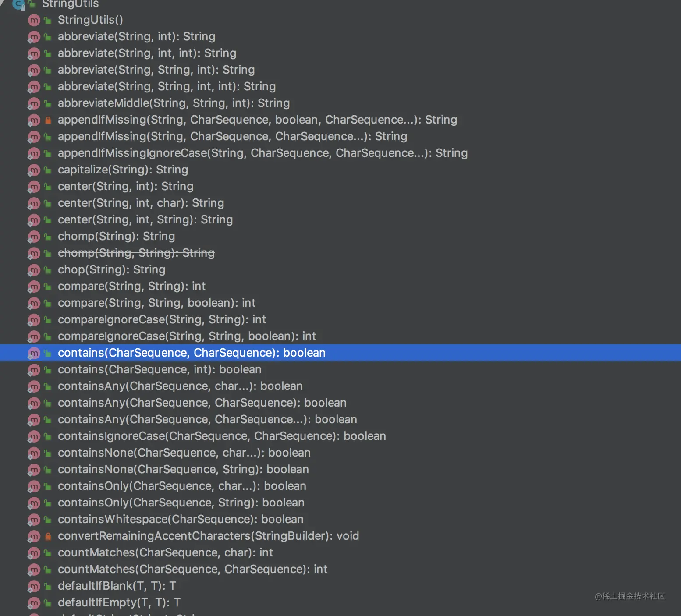Image resolution: width=681 pixels, height=616 pixels.
Task: Select compareIgnoreCase(String, String): int
Action: (x=162, y=319)
